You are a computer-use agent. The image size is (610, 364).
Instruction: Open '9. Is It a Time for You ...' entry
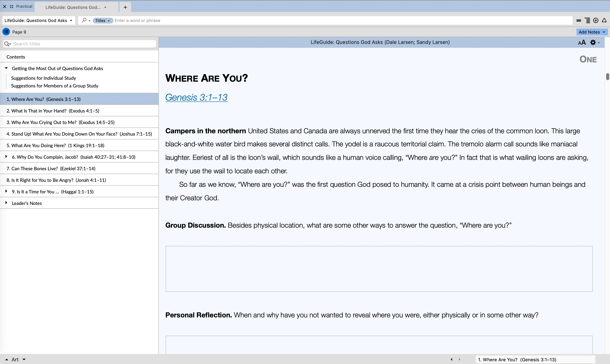coord(53,192)
